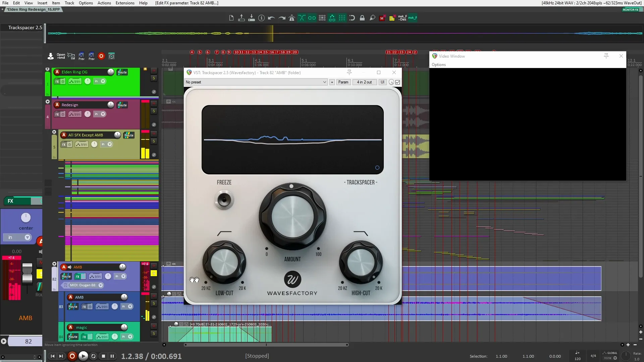Click the 4 in 2 out button in plugin header
Screen dimensions: 644x362
click(x=364, y=82)
